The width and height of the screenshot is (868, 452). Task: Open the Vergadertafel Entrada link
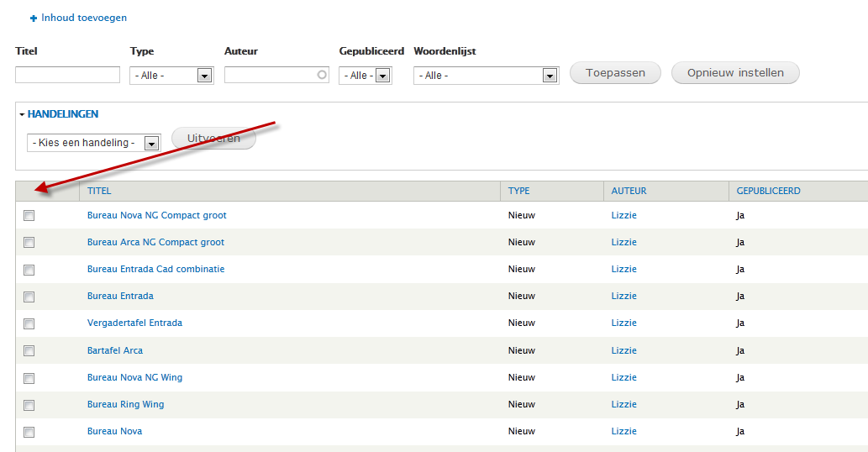[134, 323]
